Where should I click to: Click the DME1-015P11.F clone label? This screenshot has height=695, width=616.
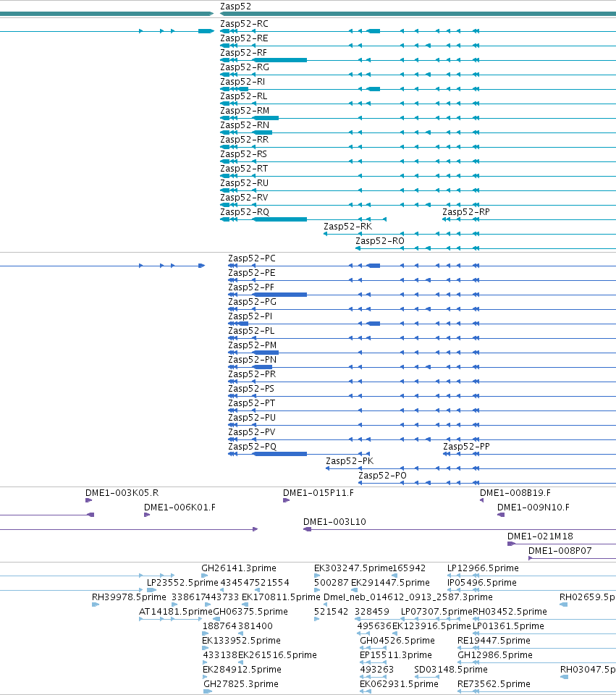click(x=318, y=493)
